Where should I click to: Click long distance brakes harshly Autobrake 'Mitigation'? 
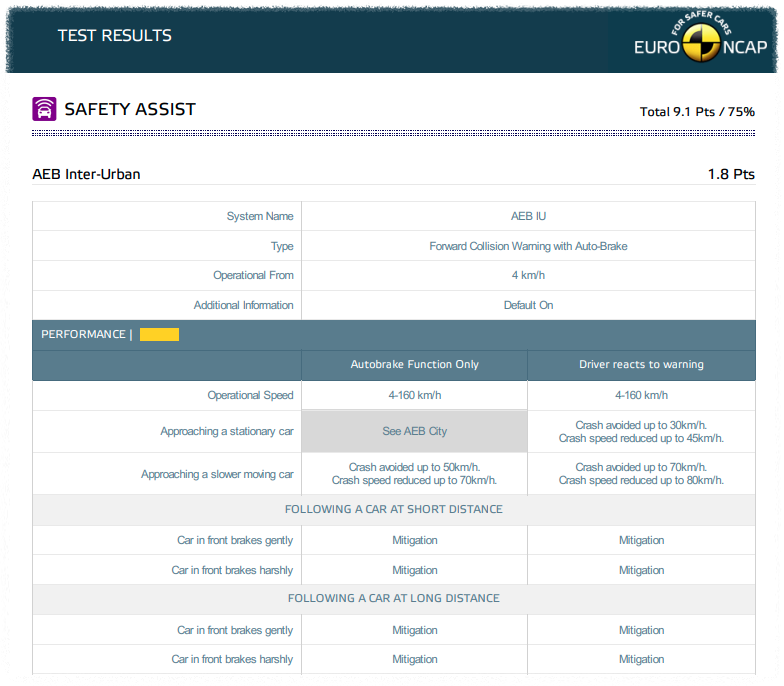[414, 659]
